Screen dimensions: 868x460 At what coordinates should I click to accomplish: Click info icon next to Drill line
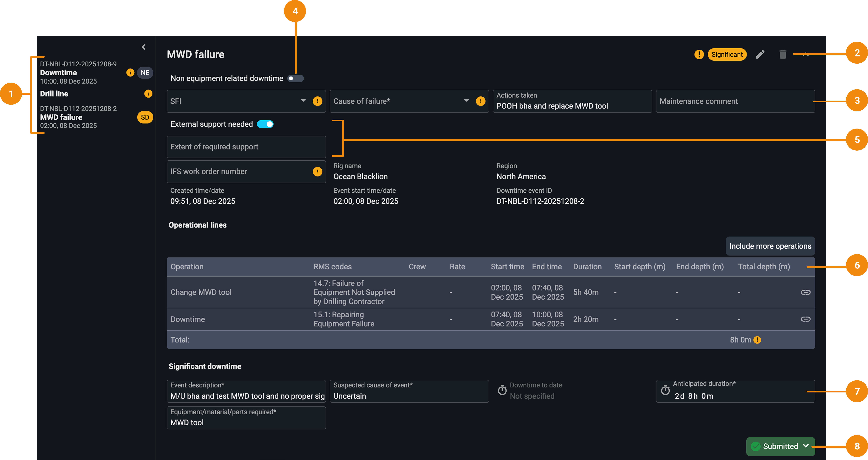point(148,94)
